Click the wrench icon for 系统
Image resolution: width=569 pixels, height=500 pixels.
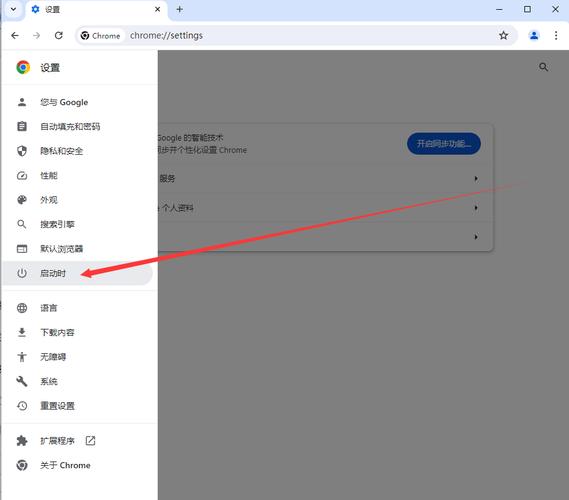[22, 381]
